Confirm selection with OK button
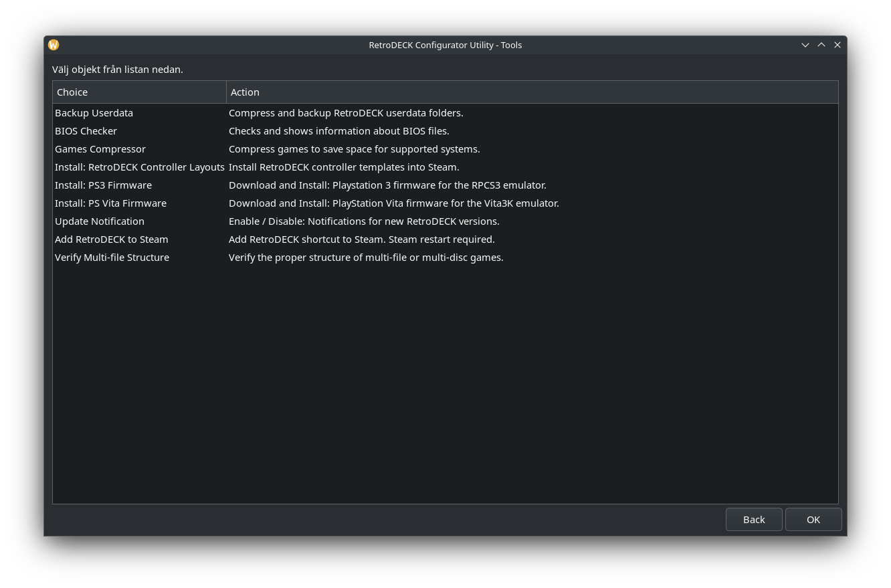 pyautogui.click(x=813, y=520)
